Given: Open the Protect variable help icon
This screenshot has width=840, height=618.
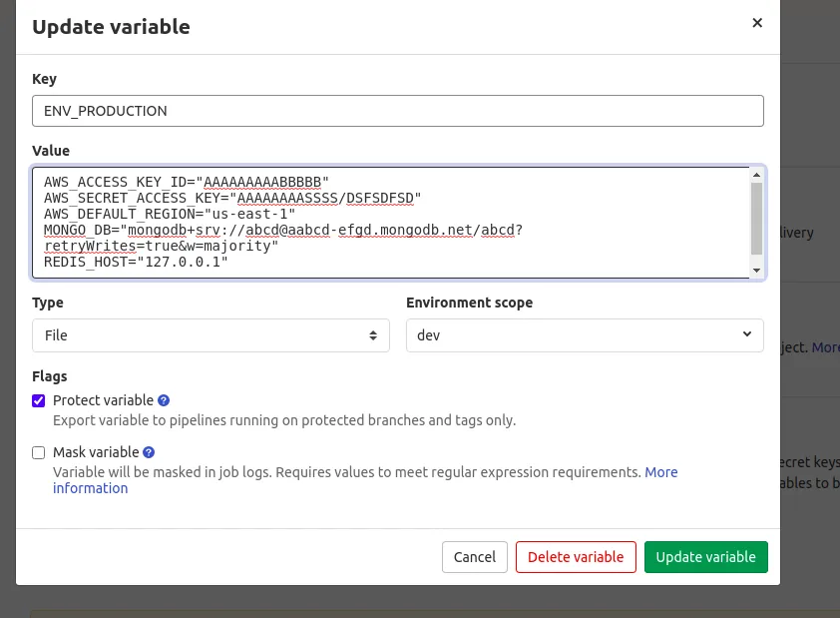Looking at the screenshot, I should click(x=165, y=400).
